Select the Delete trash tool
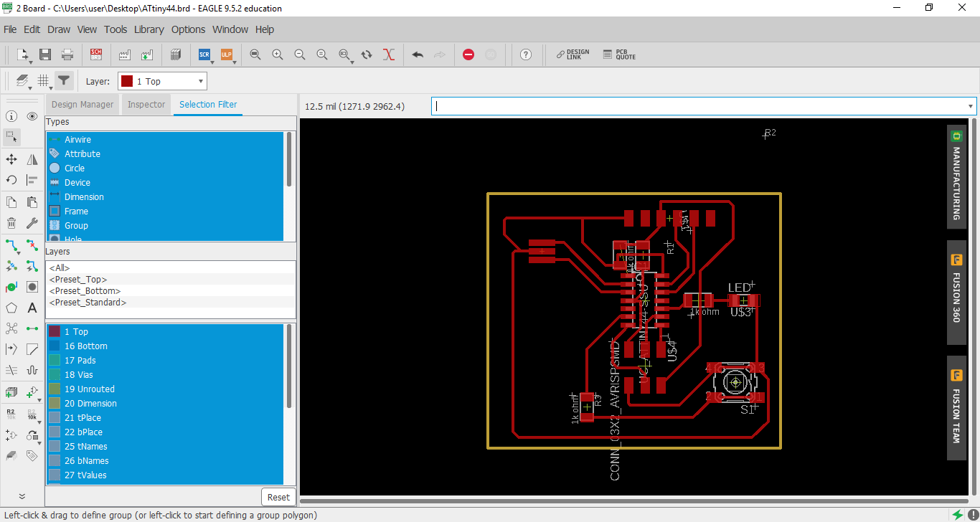980x522 pixels. [x=11, y=223]
